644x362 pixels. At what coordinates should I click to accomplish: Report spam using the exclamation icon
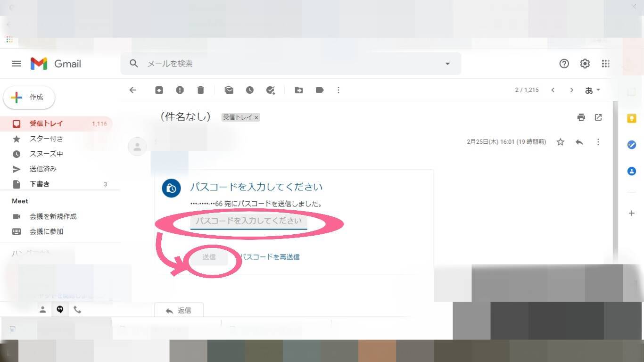[x=180, y=90]
